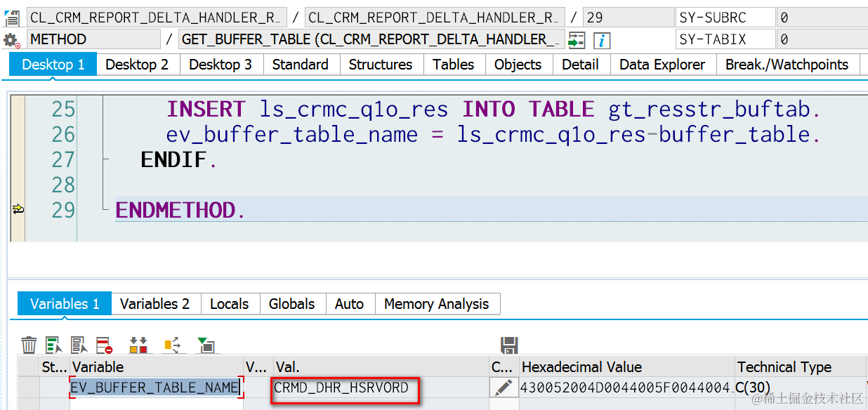Click the gear icon next to METHOD
The width and height of the screenshot is (868, 410).
point(12,40)
